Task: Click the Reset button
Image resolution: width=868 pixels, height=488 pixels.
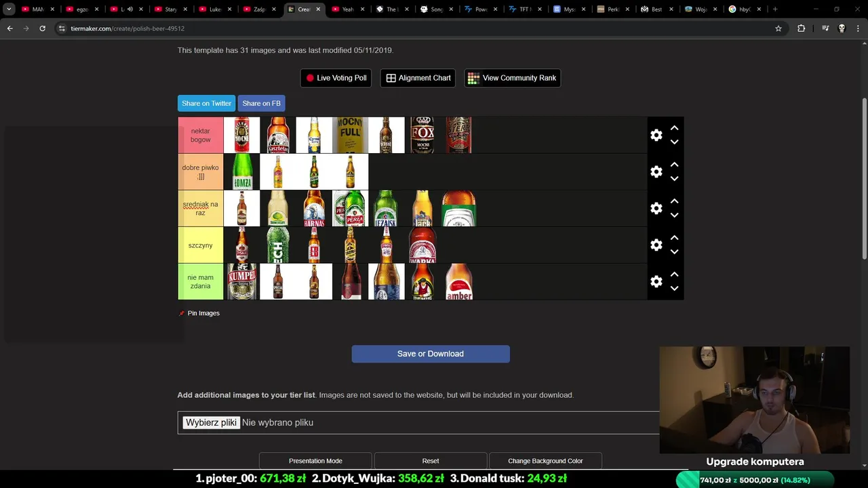Action: point(431,461)
